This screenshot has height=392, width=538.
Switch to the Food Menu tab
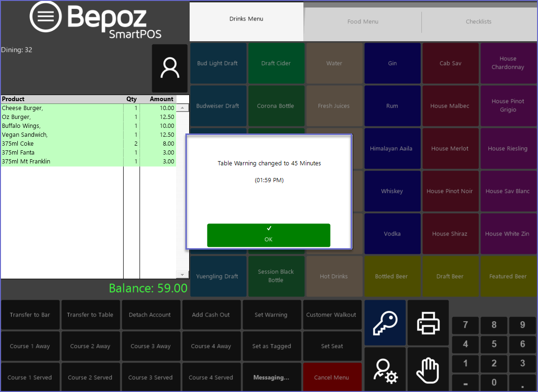click(362, 22)
